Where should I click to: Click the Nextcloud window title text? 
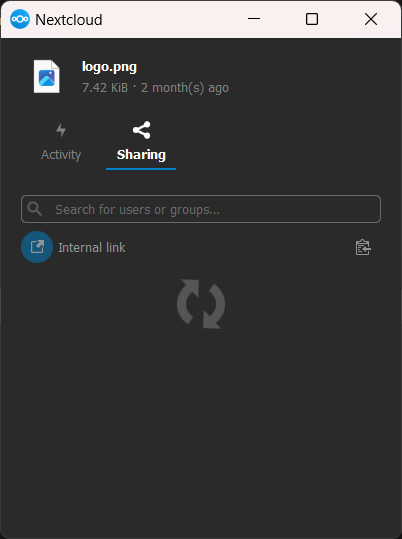pos(69,20)
